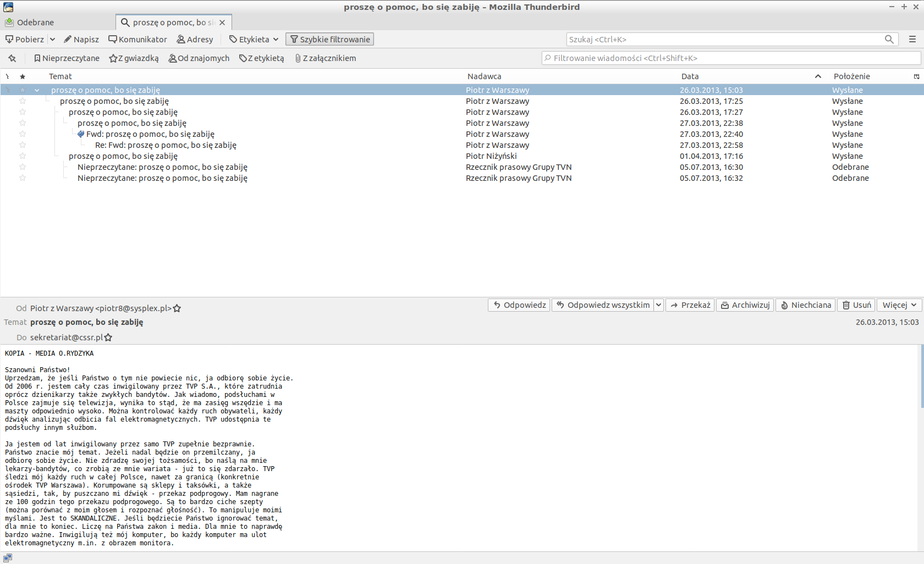The width and height of the screenshot is (924, 564).
Task: Click the sender address Piotr z Warszawy
Action: (101, 308)
